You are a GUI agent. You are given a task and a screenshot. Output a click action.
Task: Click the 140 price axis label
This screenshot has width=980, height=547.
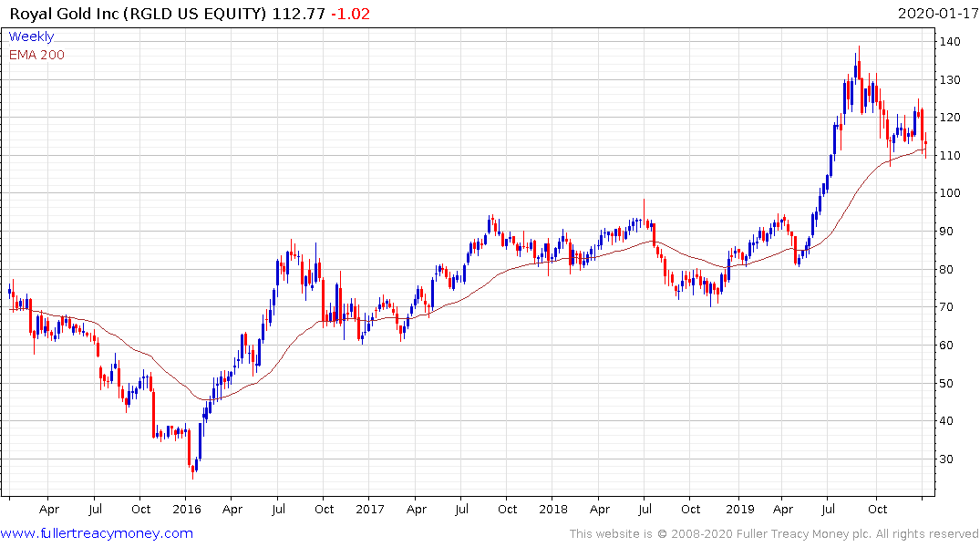949,42
